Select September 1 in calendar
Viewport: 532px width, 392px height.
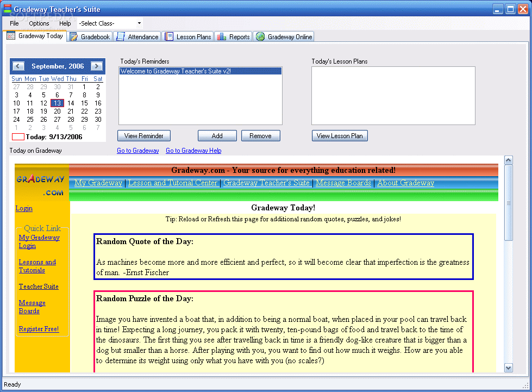pos(84,87)
